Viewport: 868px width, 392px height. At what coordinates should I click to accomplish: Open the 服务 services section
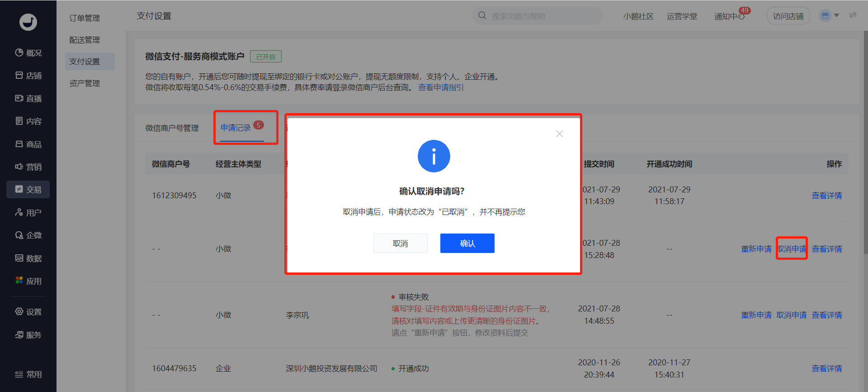[28, 335]
